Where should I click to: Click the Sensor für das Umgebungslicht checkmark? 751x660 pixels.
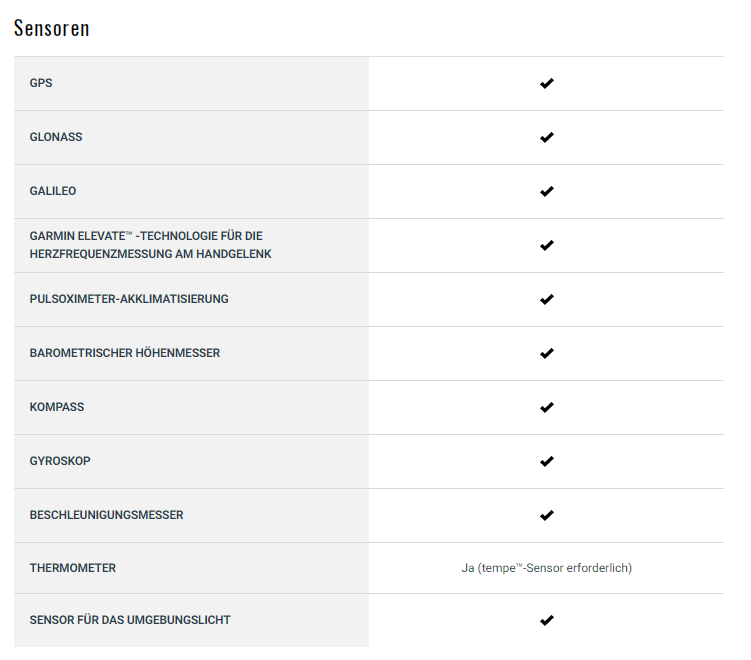(546, 621)
